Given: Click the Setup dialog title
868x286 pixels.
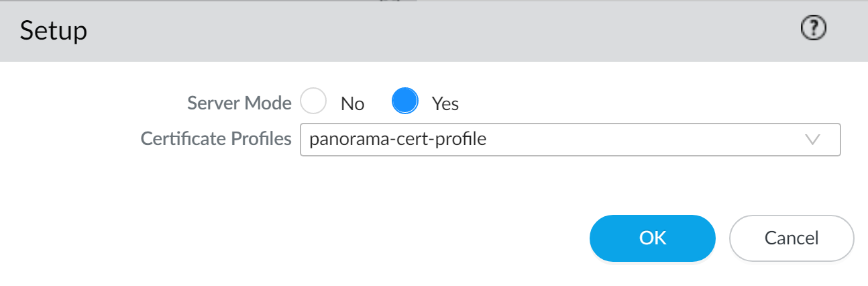Looking at the screenshot, I should click(x=54, y=31).
